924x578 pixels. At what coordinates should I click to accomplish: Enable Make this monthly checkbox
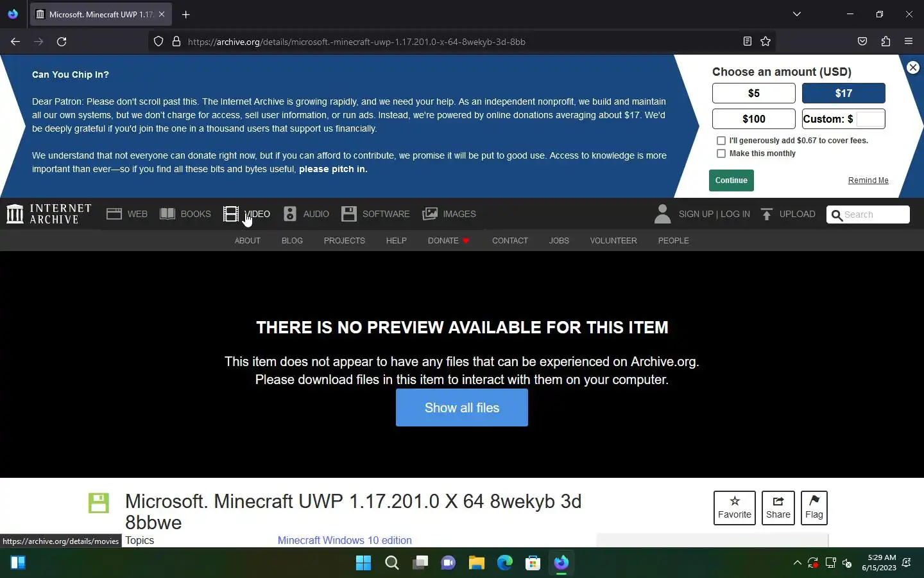pos(721,153)
